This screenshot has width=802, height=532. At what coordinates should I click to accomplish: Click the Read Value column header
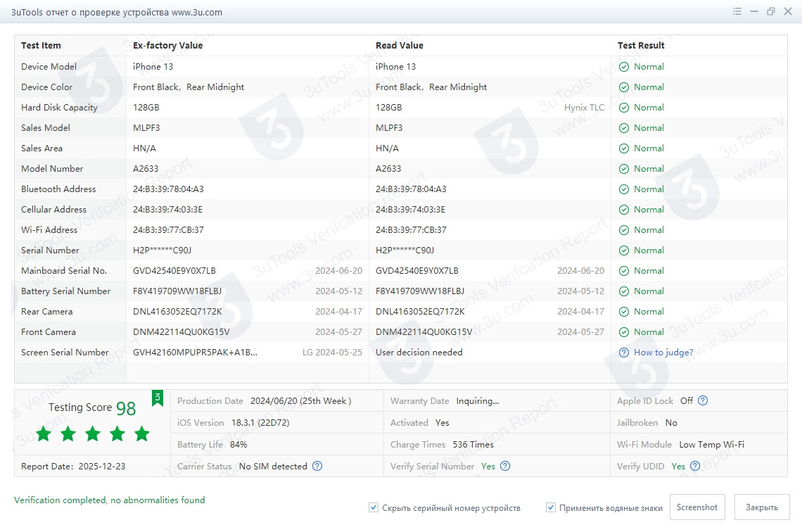(x=399, y=46)
